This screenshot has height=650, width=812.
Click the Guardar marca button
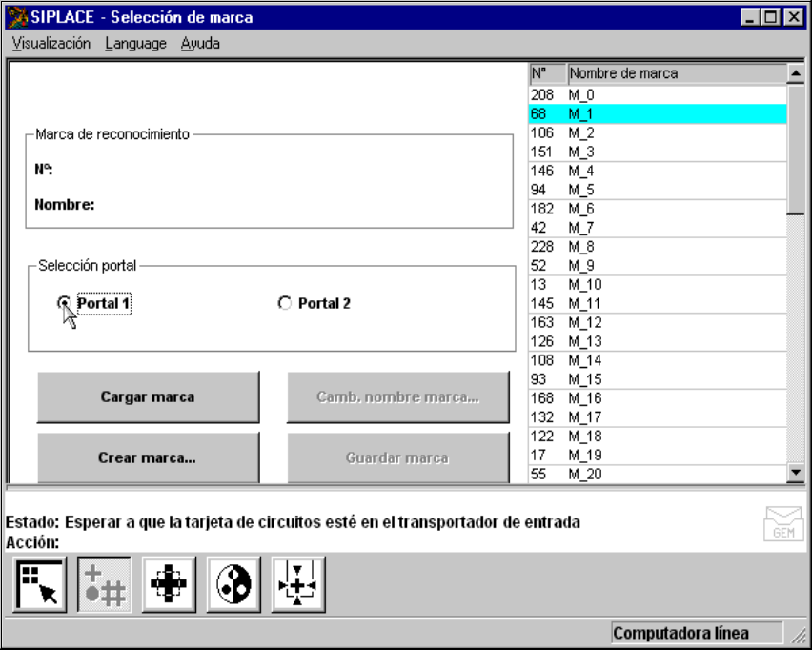398,457
